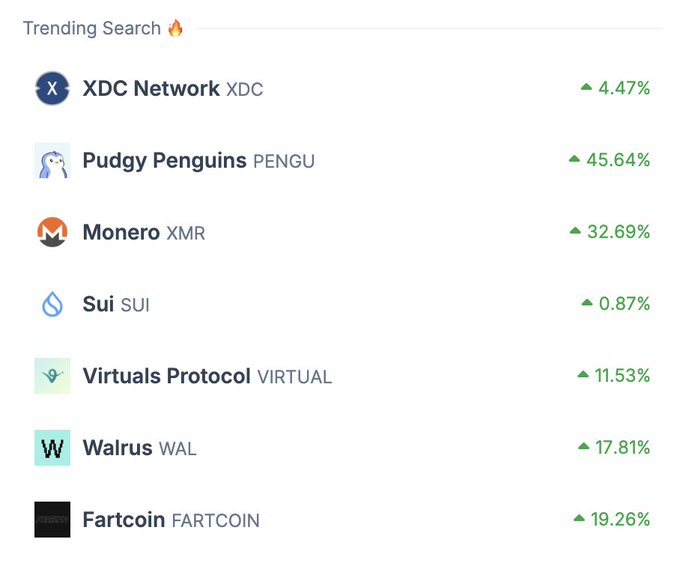This screenshot has height=563, width=680.
Task: Click the Walrus W logo
Action: click(x=52, y=448)
